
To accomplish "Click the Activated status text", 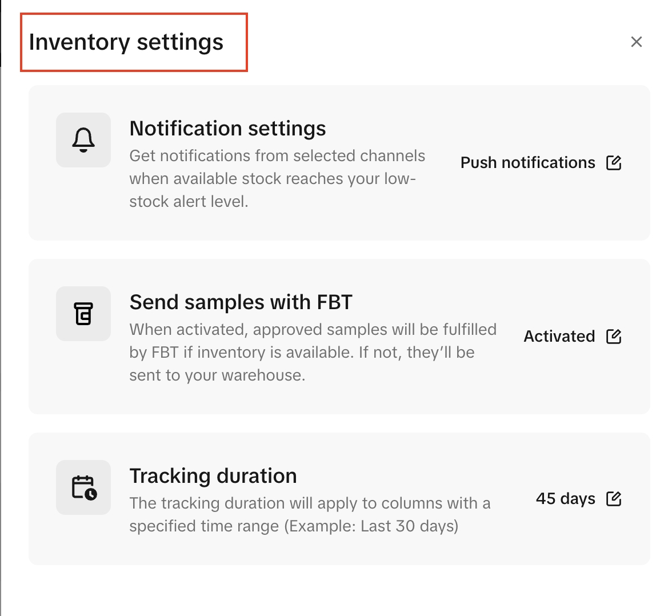I will (559, 337).
